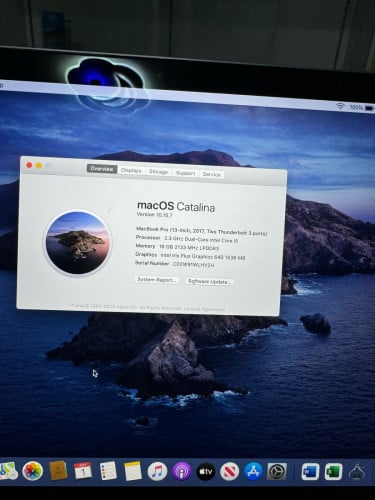The height and width of the screenshot is (500, 375).
Task: Select the Serial Number value
Action: click(x=194, y=264)
